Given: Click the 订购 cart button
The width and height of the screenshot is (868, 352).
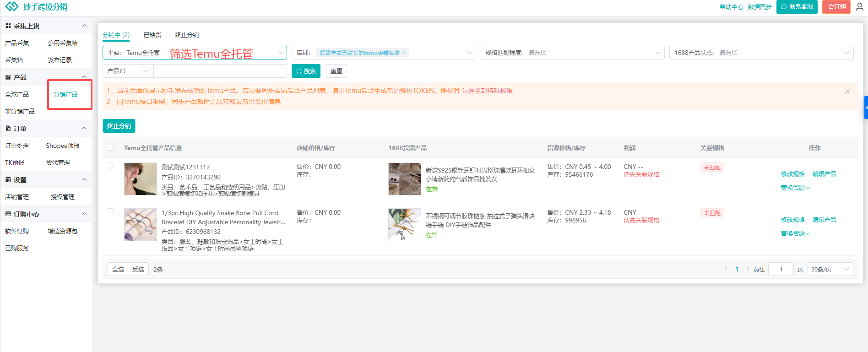Looking at the screenshot, I should point(836,7).
